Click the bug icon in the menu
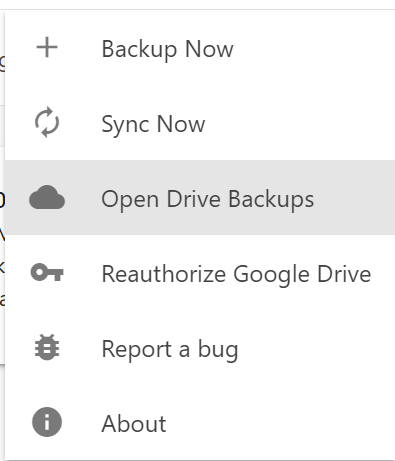 coord(47,347)
